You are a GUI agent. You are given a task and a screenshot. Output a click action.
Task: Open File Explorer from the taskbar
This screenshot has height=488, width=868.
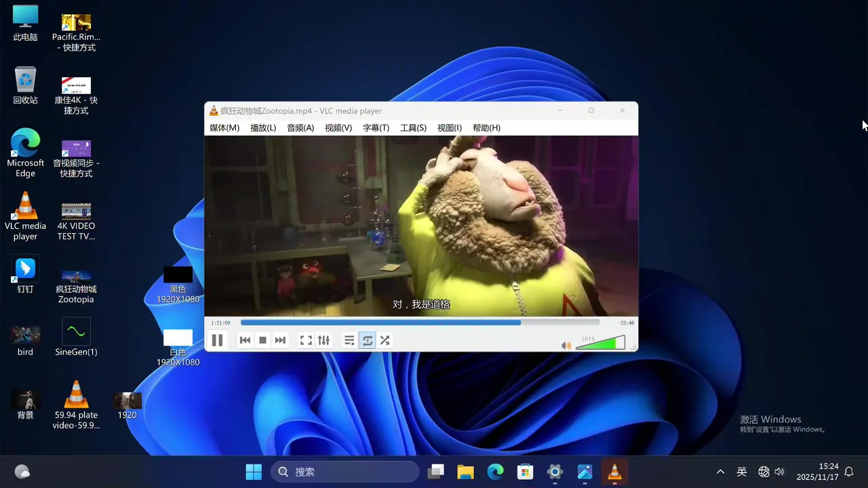(465, 472)
